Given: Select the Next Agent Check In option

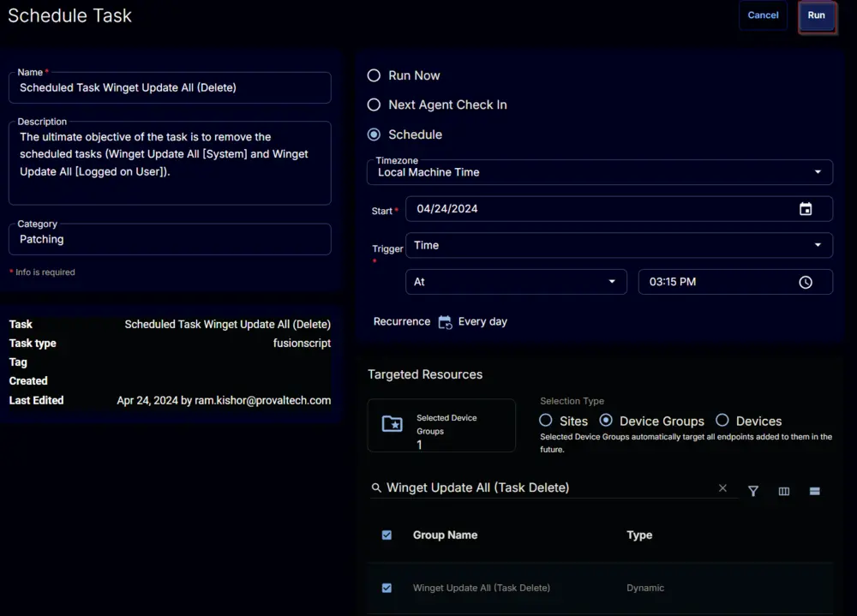Looking at the screenshot, I should point(374,105).
